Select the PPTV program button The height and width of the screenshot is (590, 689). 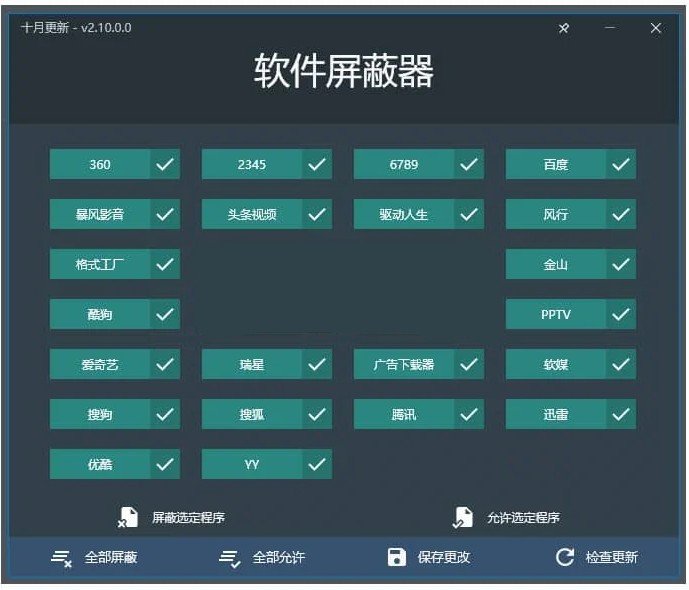point(556,314)
